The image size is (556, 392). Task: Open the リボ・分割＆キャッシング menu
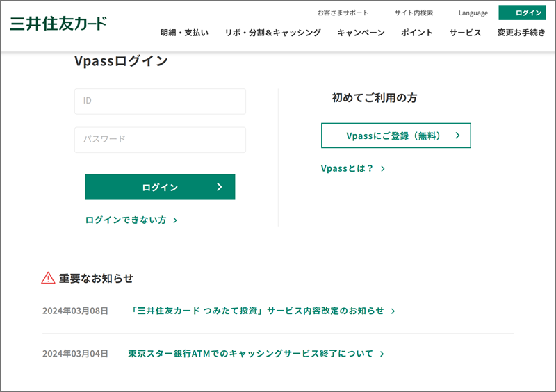272,33
